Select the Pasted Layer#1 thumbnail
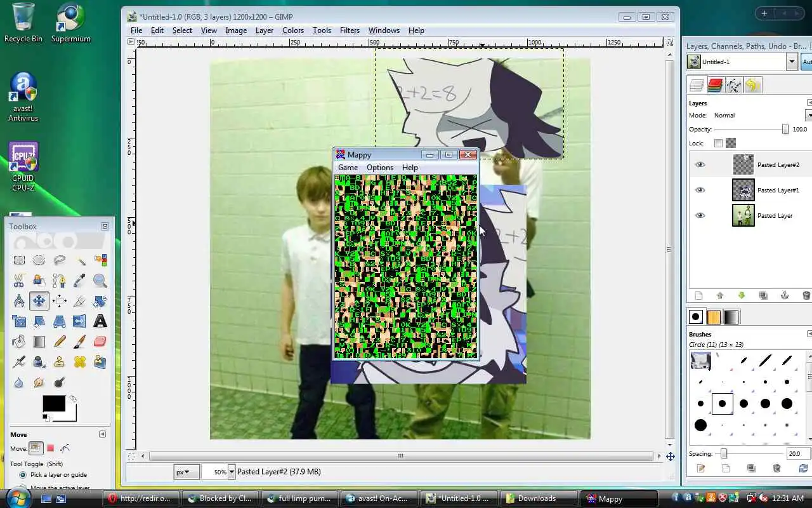This screenshot has height=508, width=812. pos(743,190)
